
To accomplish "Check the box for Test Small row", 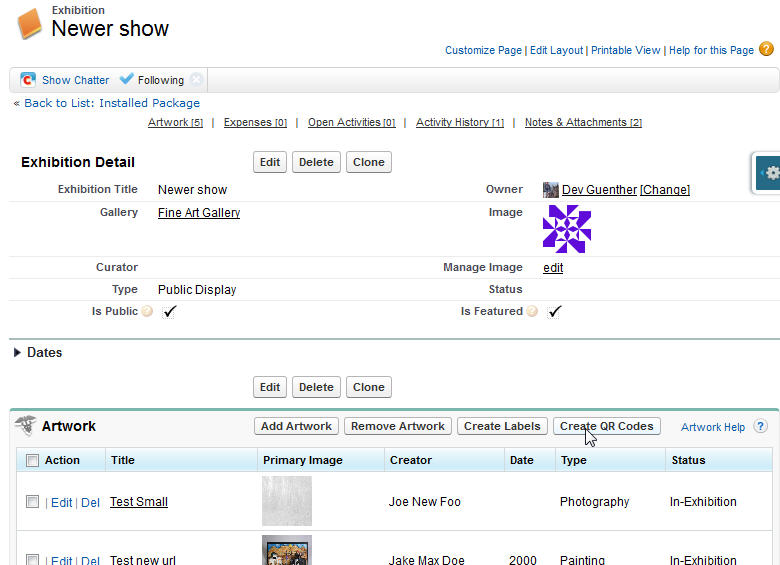I will (32, 502).
